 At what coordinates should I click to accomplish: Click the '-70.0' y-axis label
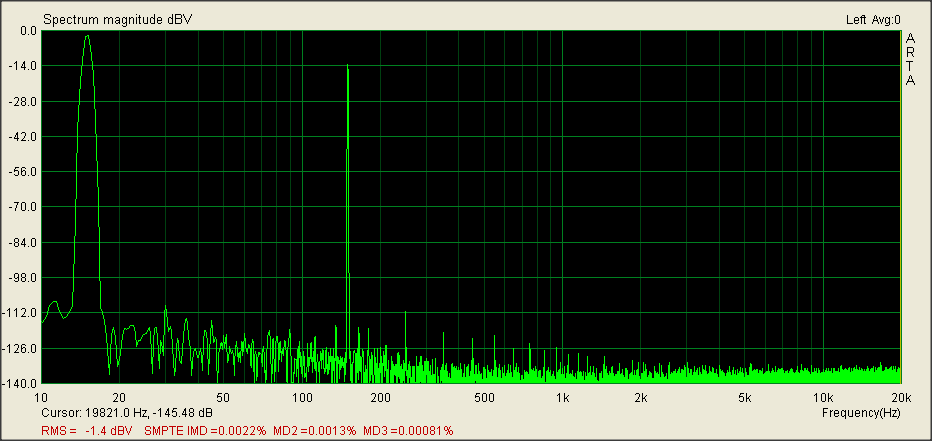(24, 207)
